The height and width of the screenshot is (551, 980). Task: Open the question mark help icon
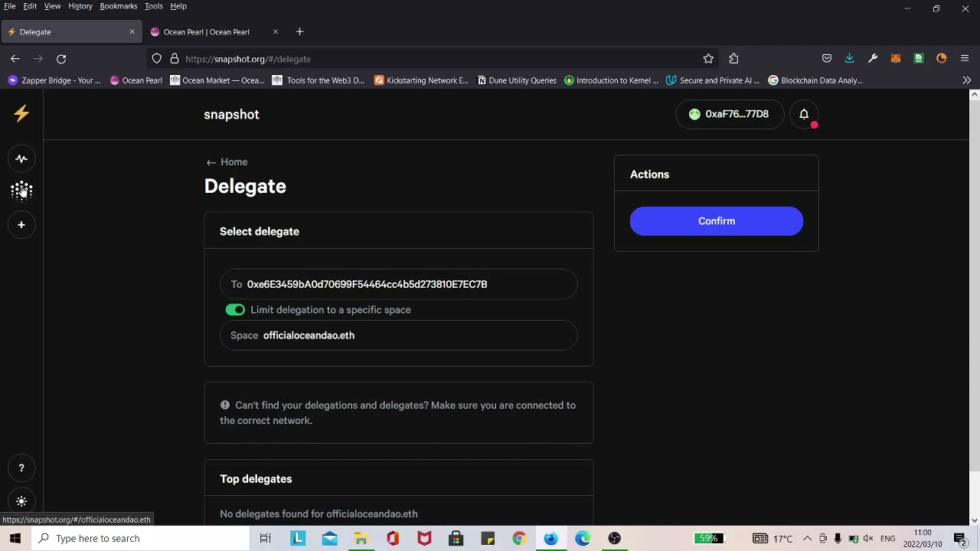pyautogui.click(x=21, y=468)
